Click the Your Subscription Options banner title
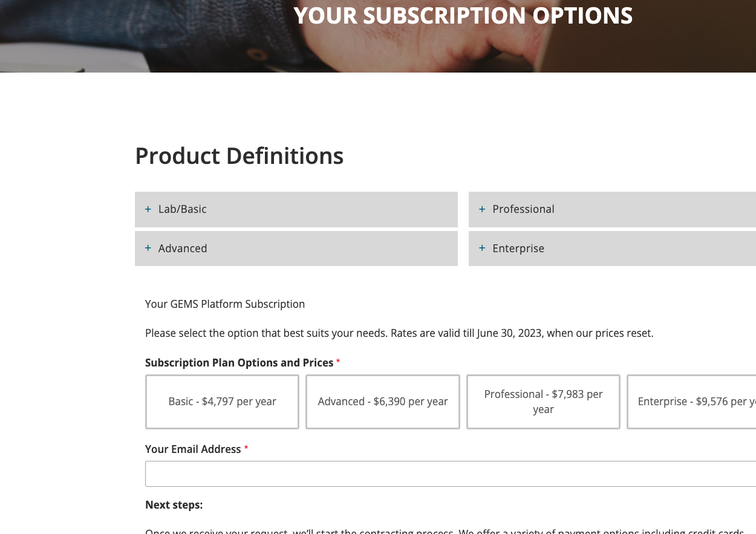The width and height of the screenshot is (756, 534). click(x=463, y=15)
